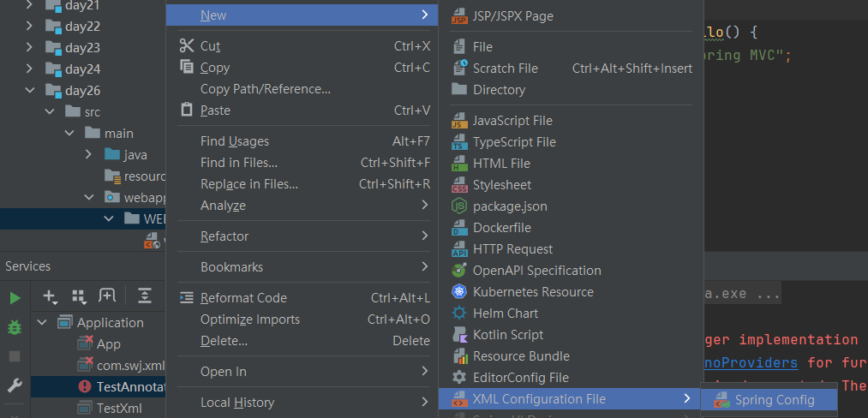This screenshot has width=868, height=418.
Task: Expand the day23 folder in project tree
Action: [x=30, y=48]
